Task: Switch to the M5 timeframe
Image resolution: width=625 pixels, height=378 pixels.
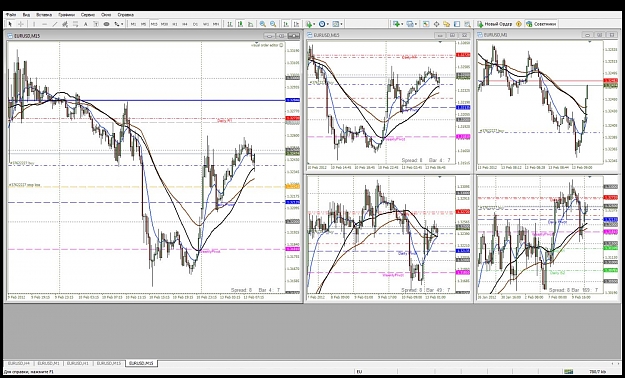Action: pyautogui.click(x=143, y=24)
